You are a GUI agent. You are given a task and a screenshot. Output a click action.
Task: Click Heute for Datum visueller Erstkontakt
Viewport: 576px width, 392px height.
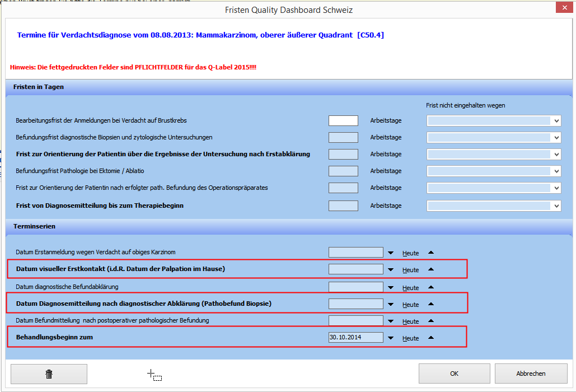pyautogui.click(x=411, y=270)
